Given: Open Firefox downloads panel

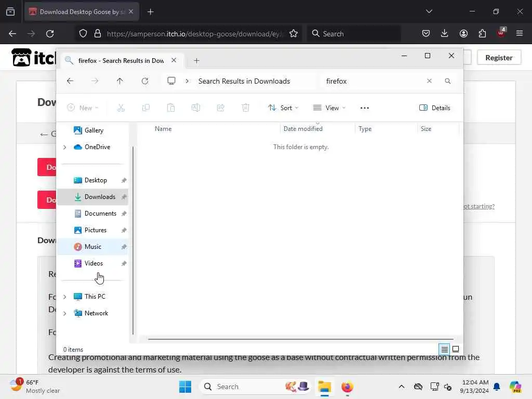Looking at the screenshot, I should 445,34.
